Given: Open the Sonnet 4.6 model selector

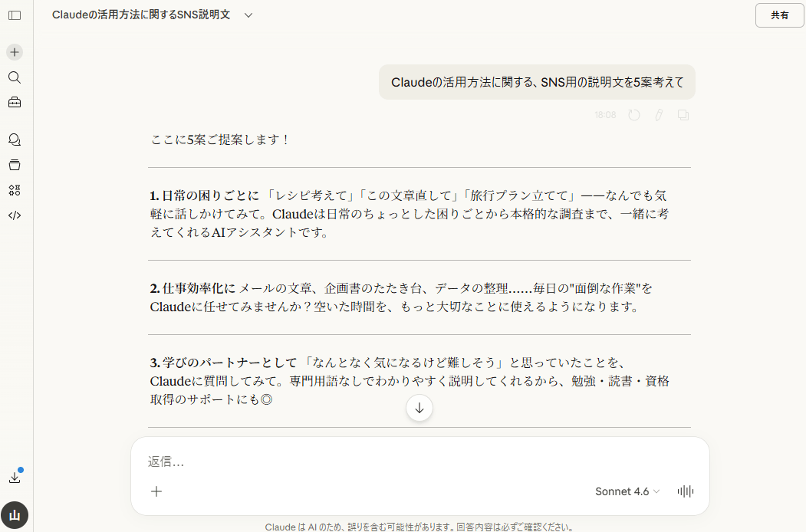Looking at the screenshot, I should pos(626,491).
